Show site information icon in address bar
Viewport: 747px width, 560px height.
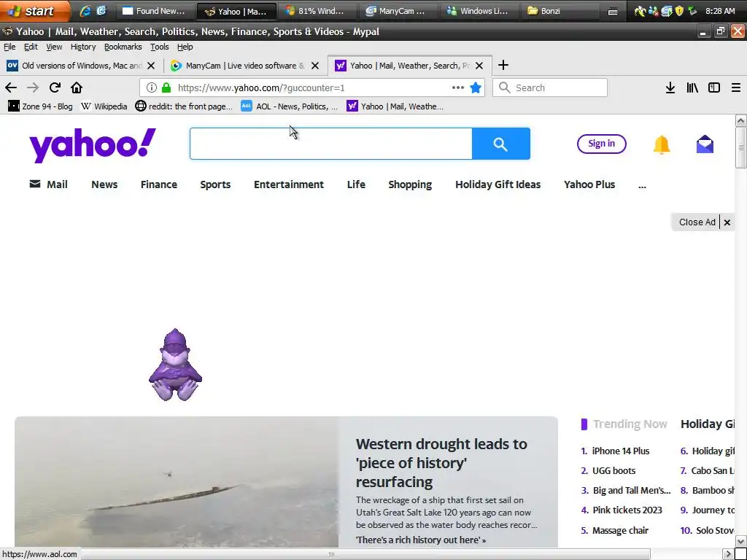coord(152,87)
